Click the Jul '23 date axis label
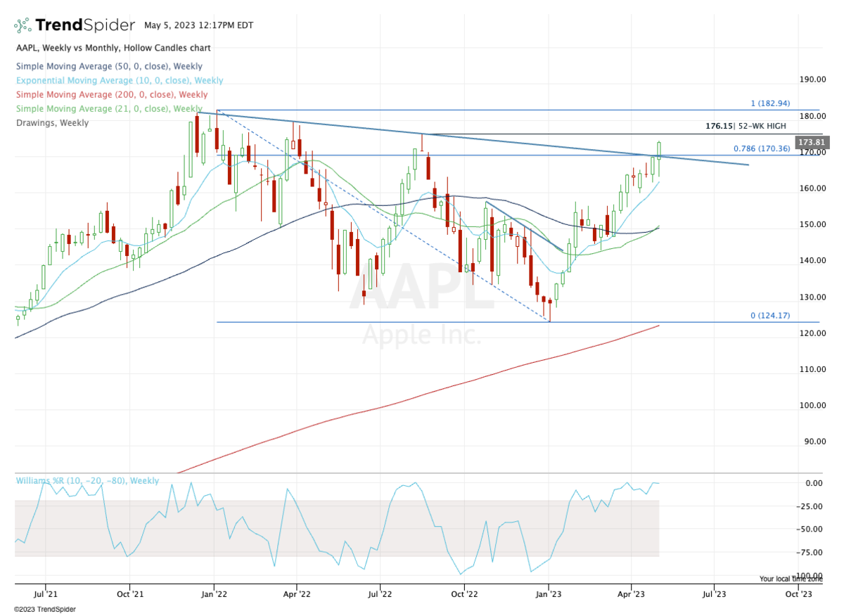Viewport: 844px width, 616px height. point(715,593)
